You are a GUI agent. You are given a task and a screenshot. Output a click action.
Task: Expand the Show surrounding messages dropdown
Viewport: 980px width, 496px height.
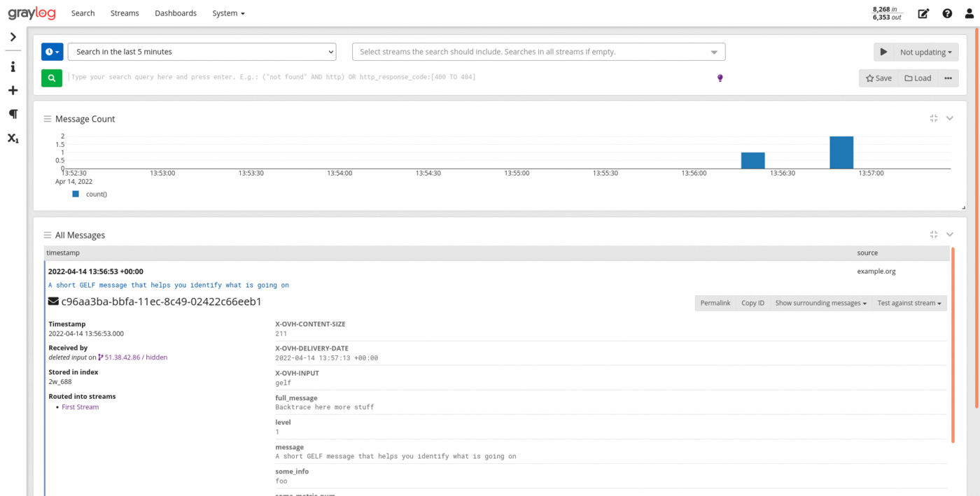tap(820, 303)
